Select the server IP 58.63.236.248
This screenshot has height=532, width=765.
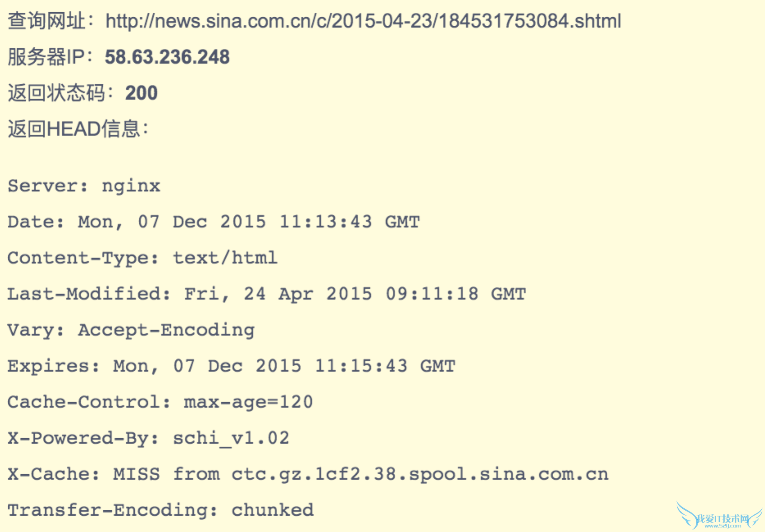click(x=167, y=57)
